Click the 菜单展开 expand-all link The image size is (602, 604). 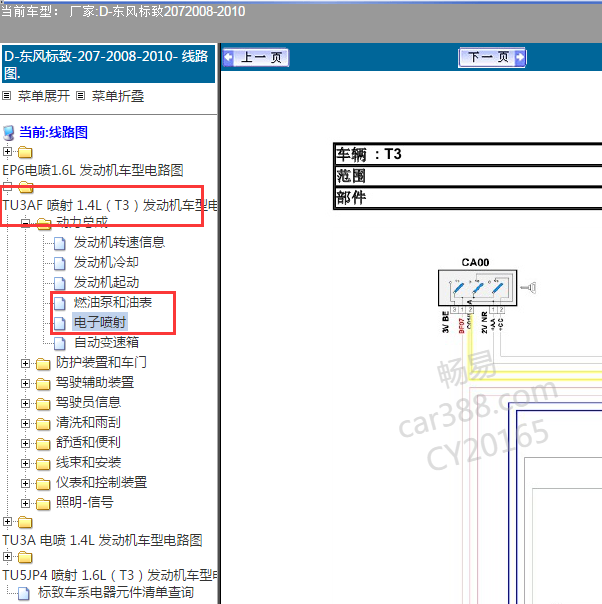tap(44, 96)
